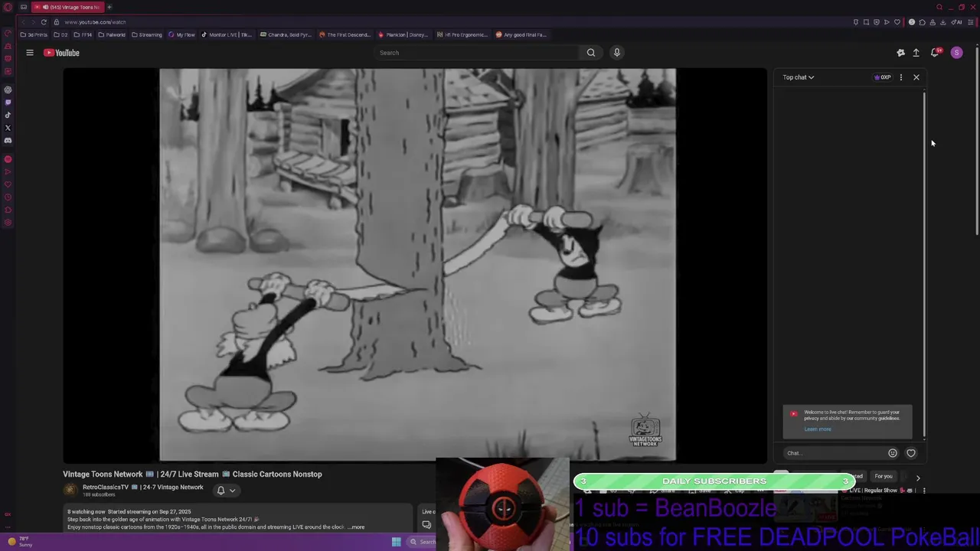980x551 pixels.
Task: Open browser extensions cube icon
Action: [x=923, y=22]
